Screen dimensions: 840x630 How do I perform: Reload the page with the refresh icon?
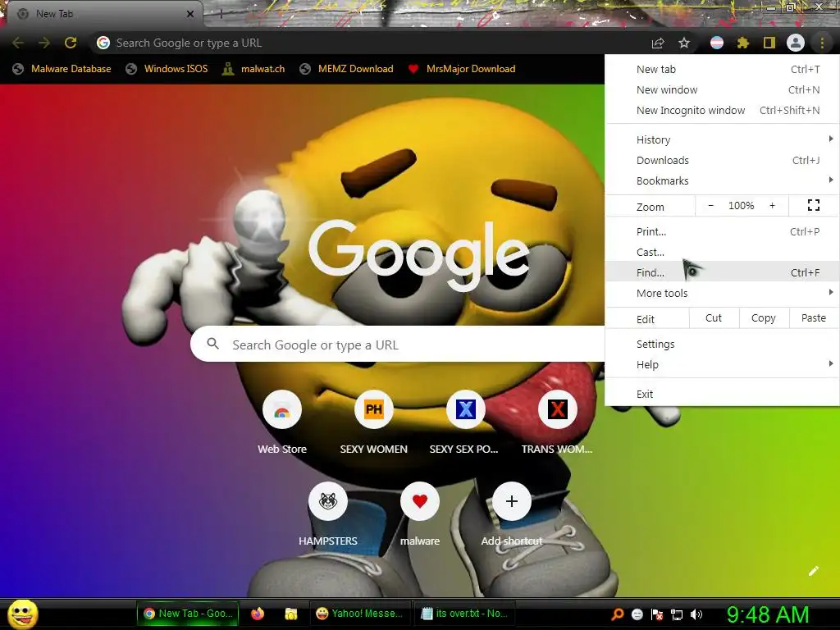[x=71, y=43]
